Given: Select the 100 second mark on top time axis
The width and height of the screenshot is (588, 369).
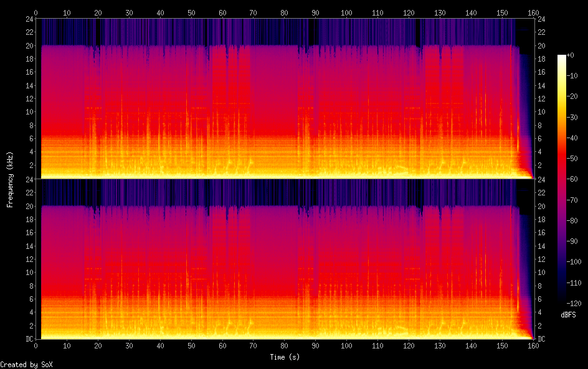Looking at the screenshot, I should 346,12.
